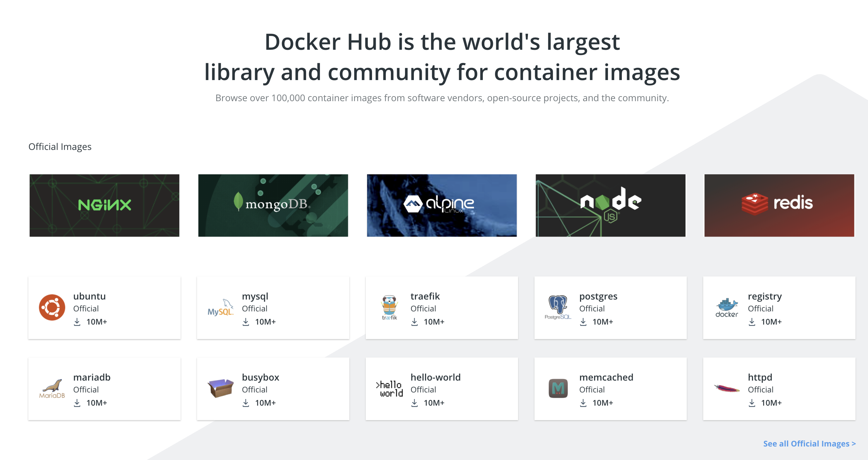
Task: Open the busybox image title
Action: point(260,378)
